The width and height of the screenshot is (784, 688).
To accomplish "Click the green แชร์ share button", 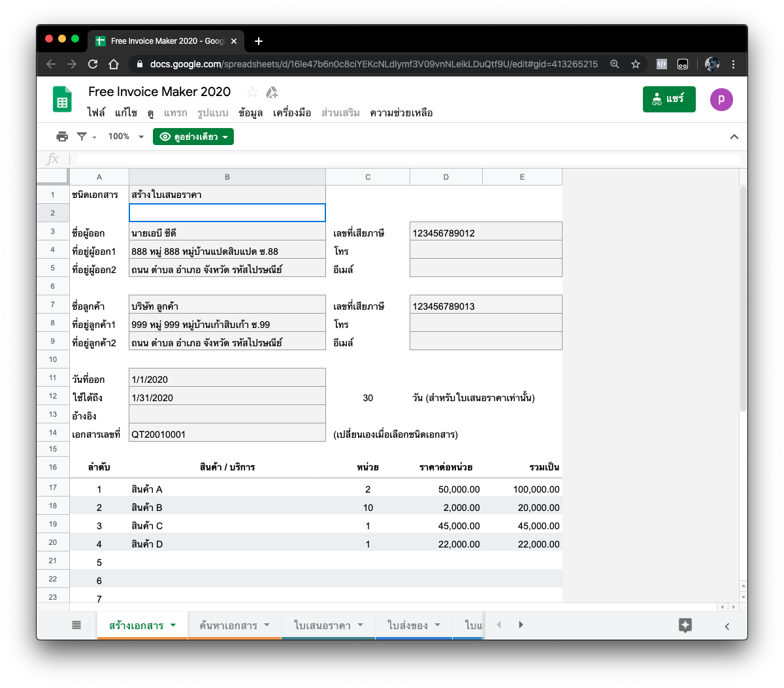I will click(x=669, y=99).
